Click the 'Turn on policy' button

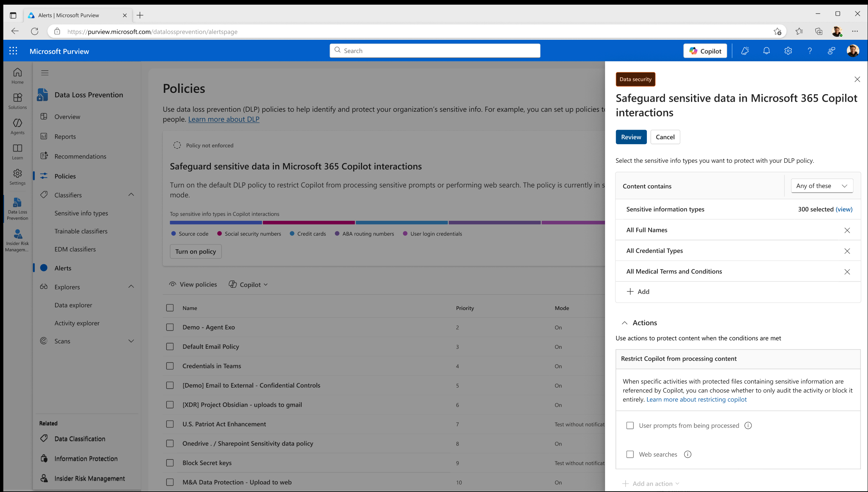(x=195, y=251)
